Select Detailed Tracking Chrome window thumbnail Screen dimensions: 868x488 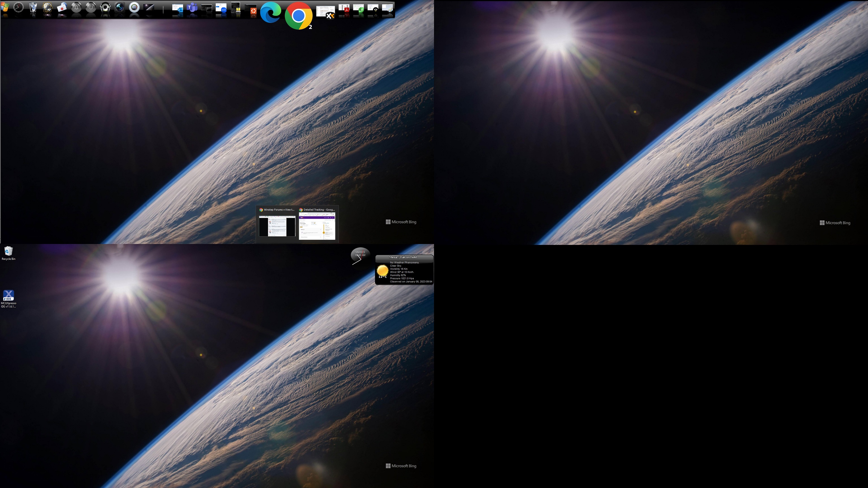tap(317, 226)
